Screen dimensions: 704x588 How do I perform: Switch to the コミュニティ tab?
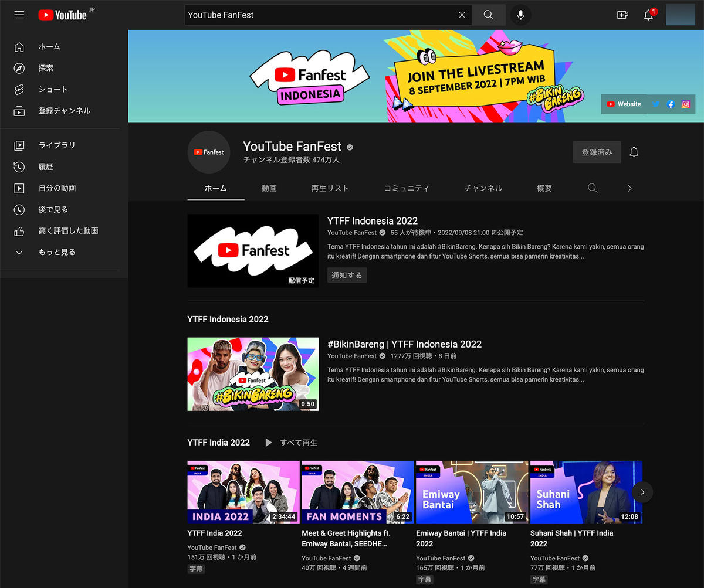coord(407,188)
